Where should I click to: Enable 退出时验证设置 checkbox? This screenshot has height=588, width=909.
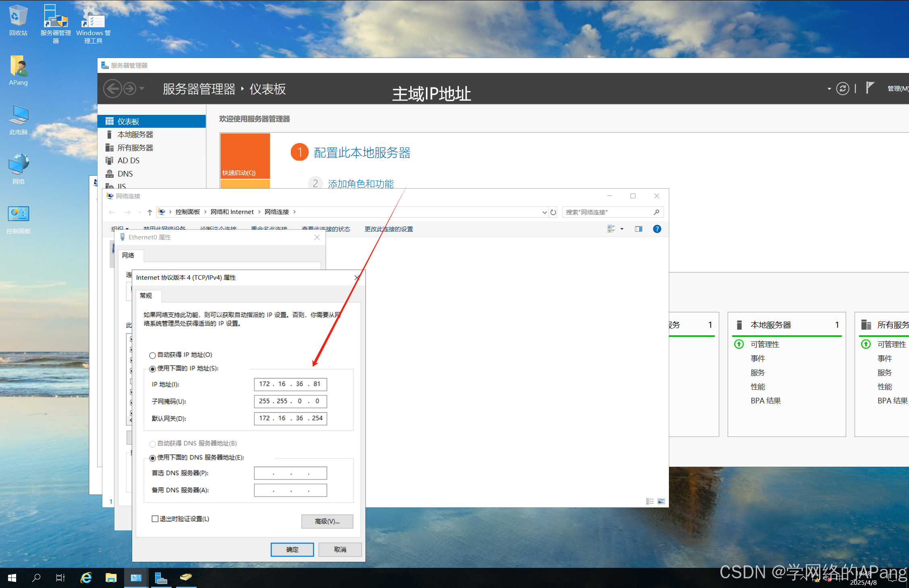coord(155,519)
